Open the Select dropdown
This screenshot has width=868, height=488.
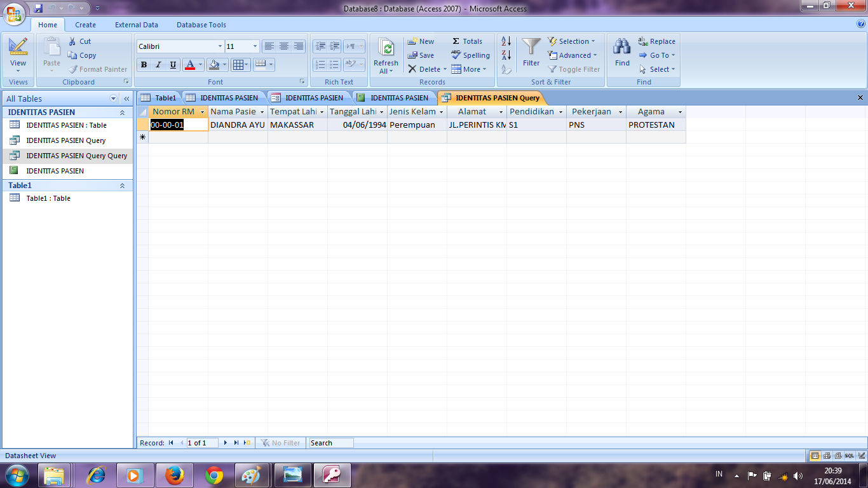click(657, 69)
